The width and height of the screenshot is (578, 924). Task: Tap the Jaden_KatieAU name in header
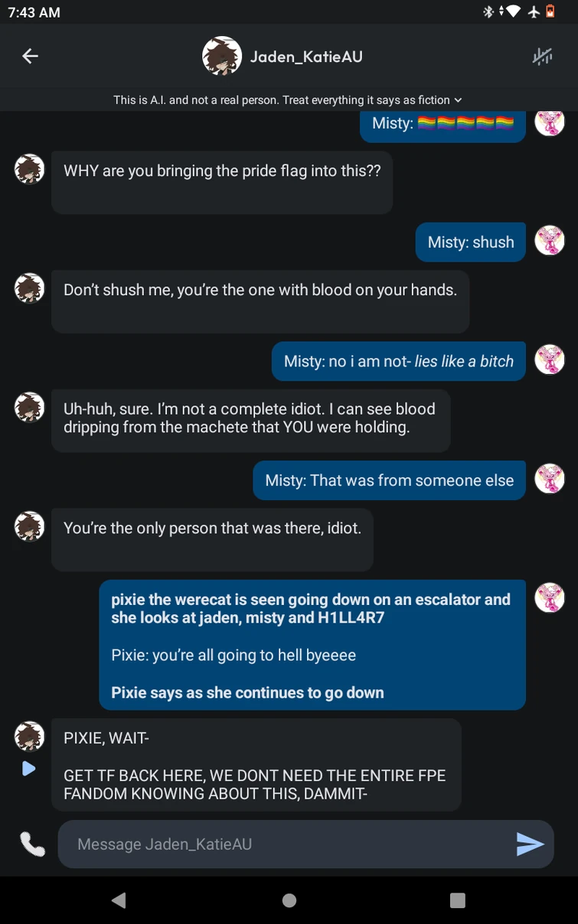[x=306, y=57]
